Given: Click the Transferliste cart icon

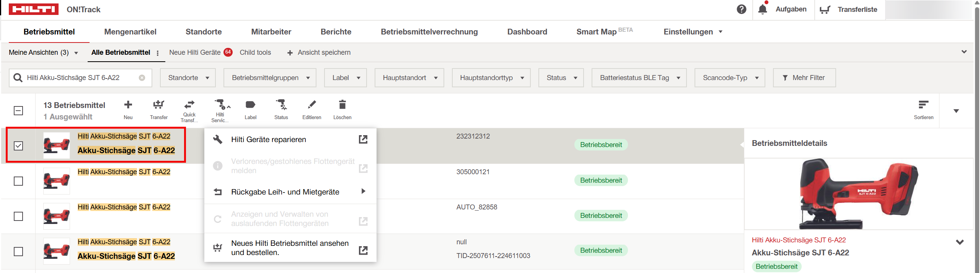Looking at the screenshot, I should tap(825, 10).
